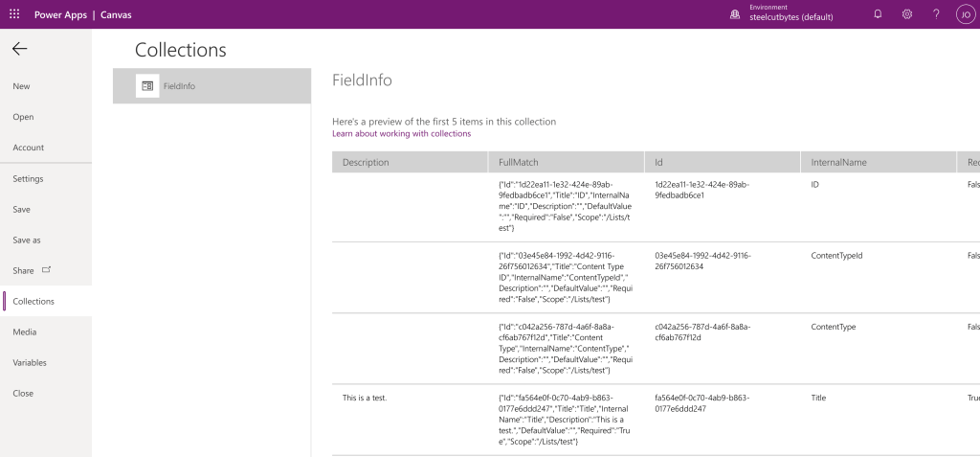Select Open in the left menu
The image size is (980, 457).
tap(23, 117)
